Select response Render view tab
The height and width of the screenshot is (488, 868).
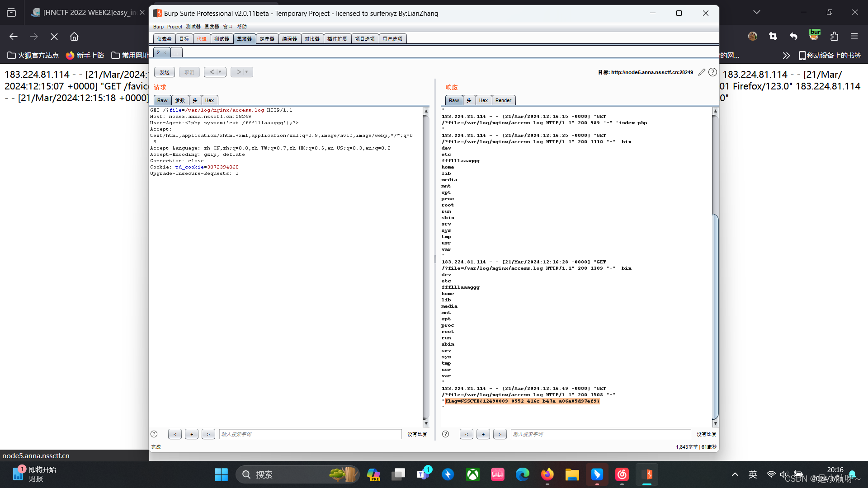(x=503, y=100)
